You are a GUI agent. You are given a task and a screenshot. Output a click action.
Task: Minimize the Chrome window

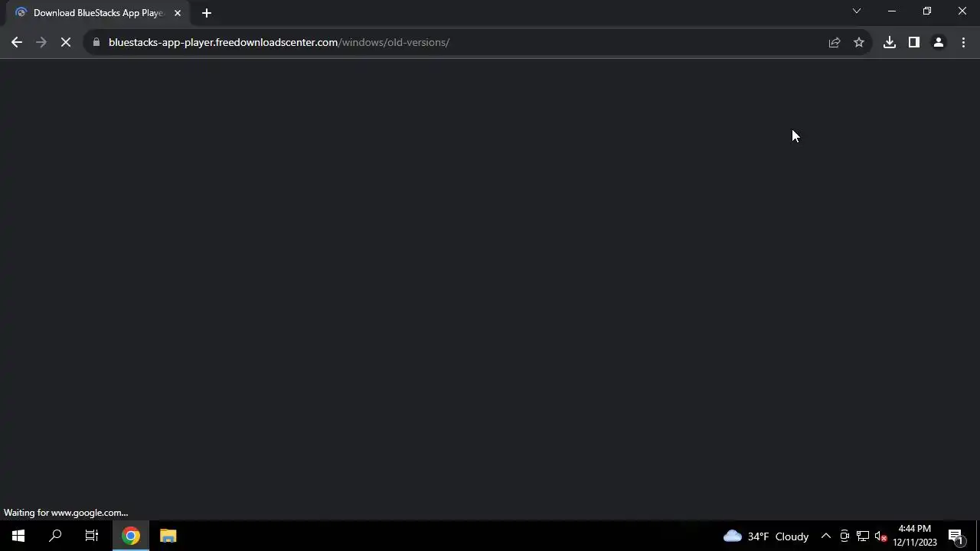(x=892, y=11)
